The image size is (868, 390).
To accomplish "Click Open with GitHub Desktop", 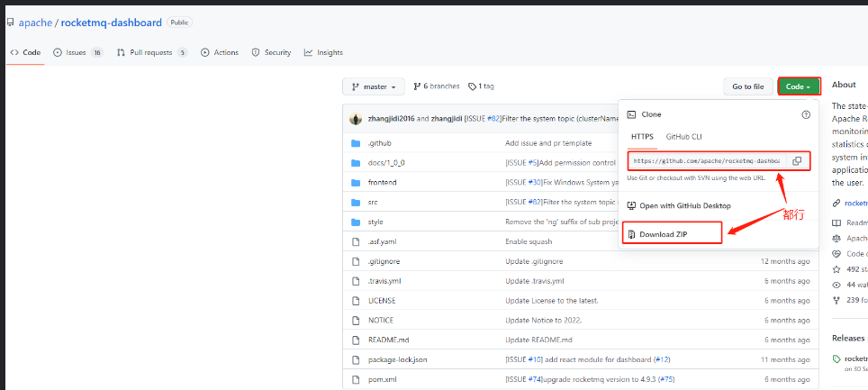I will (x=685, y=205).
